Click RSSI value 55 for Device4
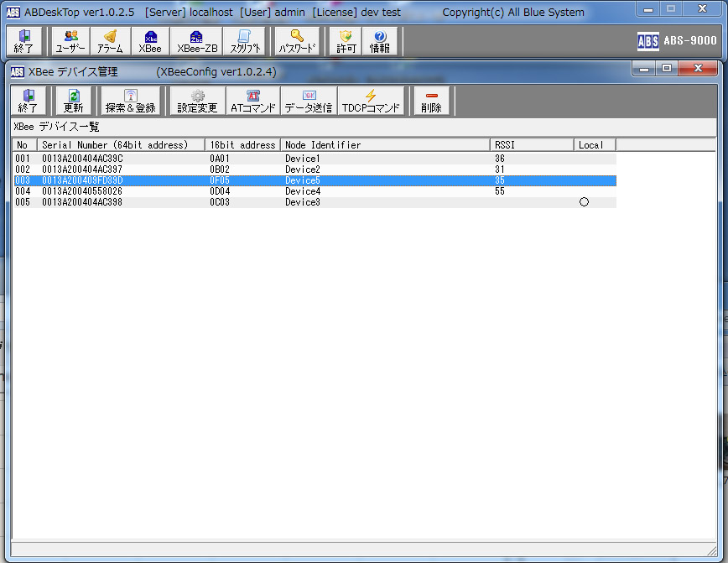 [x=500, y=191]
